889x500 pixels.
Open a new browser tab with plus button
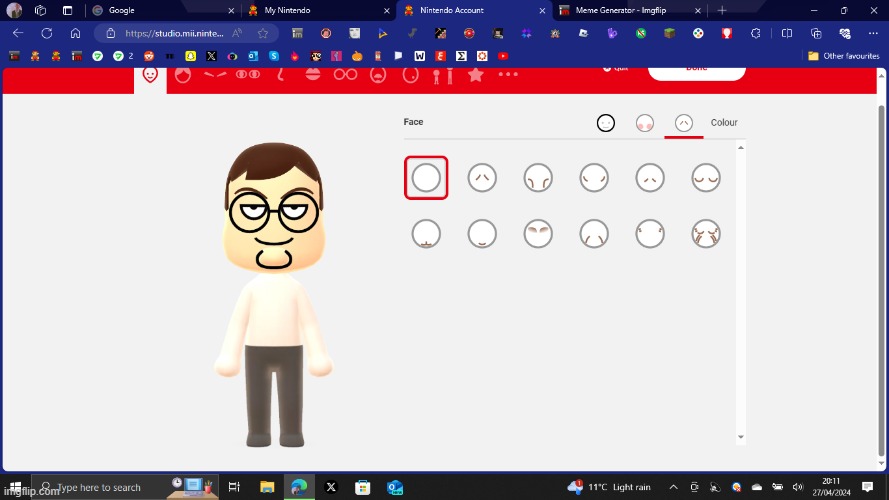pos(722,10)
